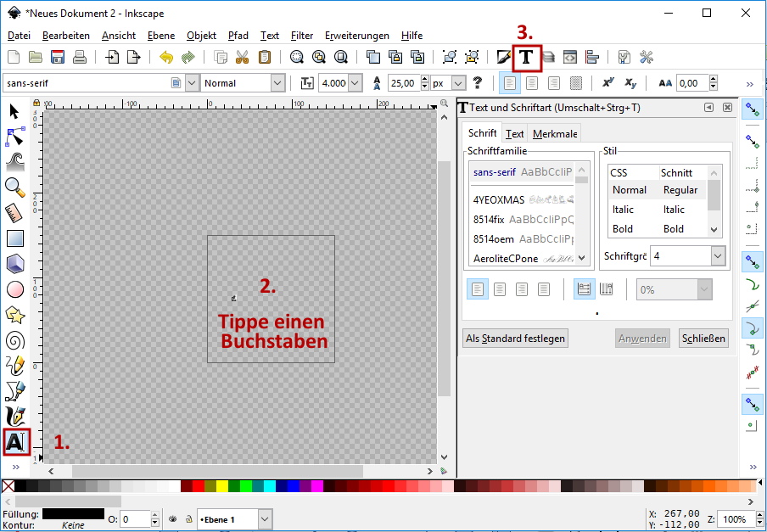The width and height of the screenshot is (767, 532).
Task: Open the Erweiterungen menu
Action: (356, 36)
